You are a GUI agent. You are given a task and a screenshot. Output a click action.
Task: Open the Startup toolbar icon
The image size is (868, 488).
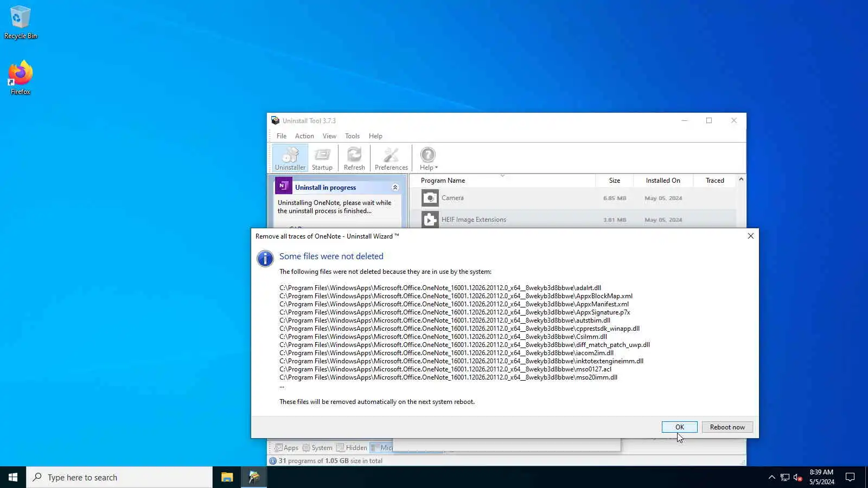[322, 159]
